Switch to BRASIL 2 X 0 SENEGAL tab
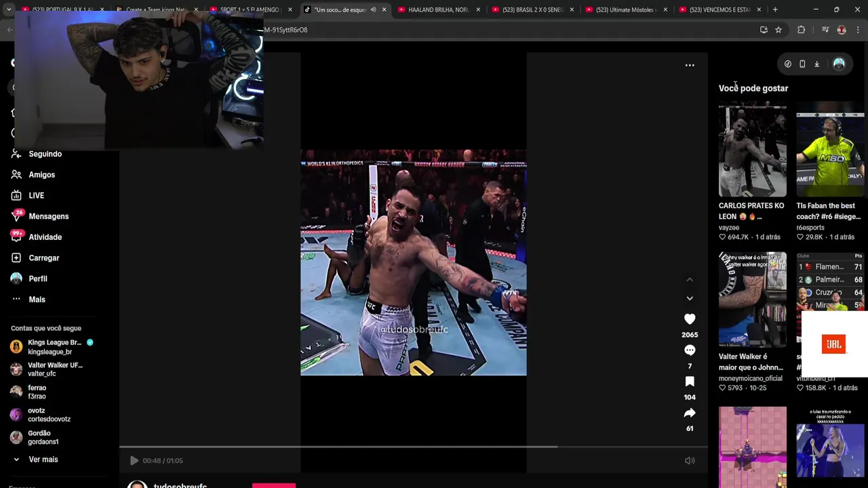The image size is (868, 488). (x=532, y=10)
